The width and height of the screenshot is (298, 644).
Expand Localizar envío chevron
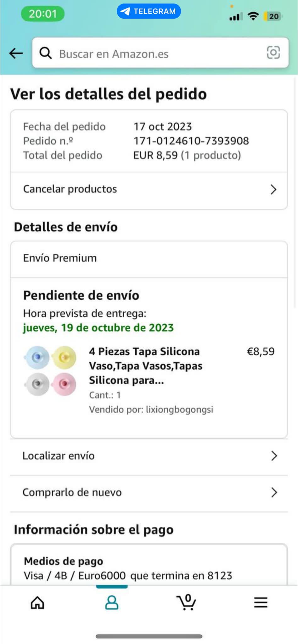click(274, 456)
